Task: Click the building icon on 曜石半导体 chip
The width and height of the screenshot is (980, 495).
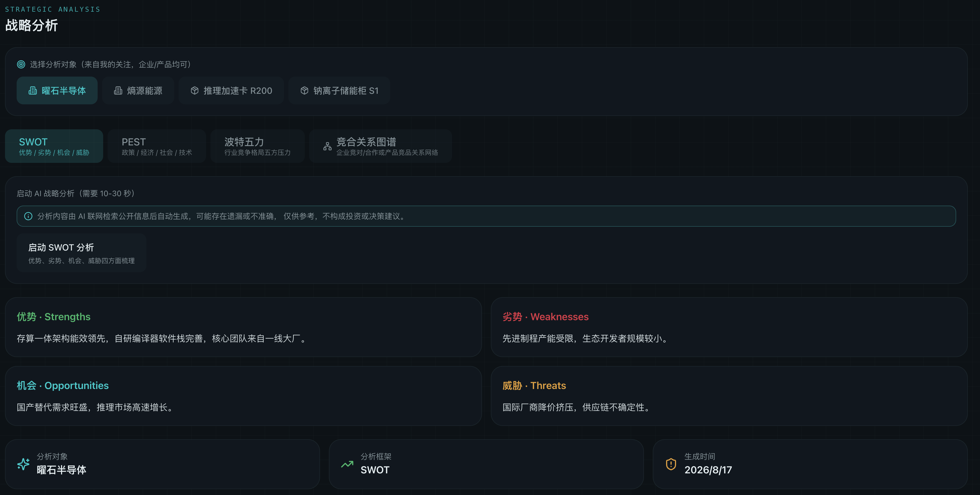Action: click(x=33, y=91)
